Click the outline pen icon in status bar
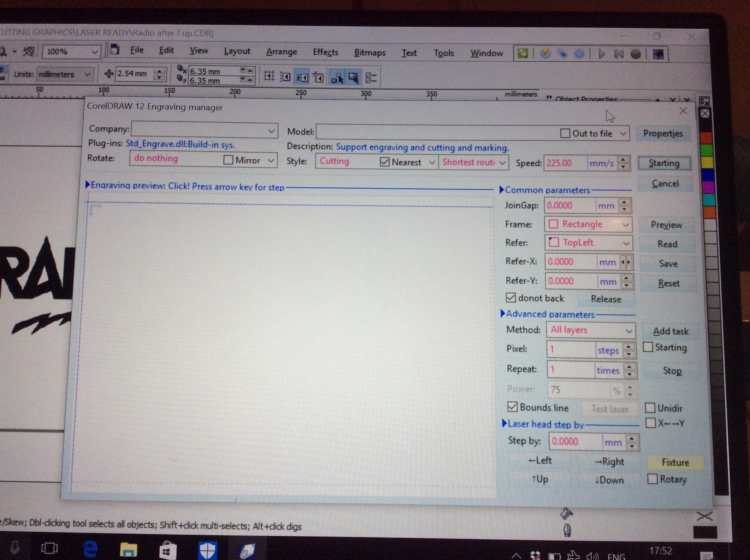This screenshot has height=560, width=750. (x=567, y=530)
